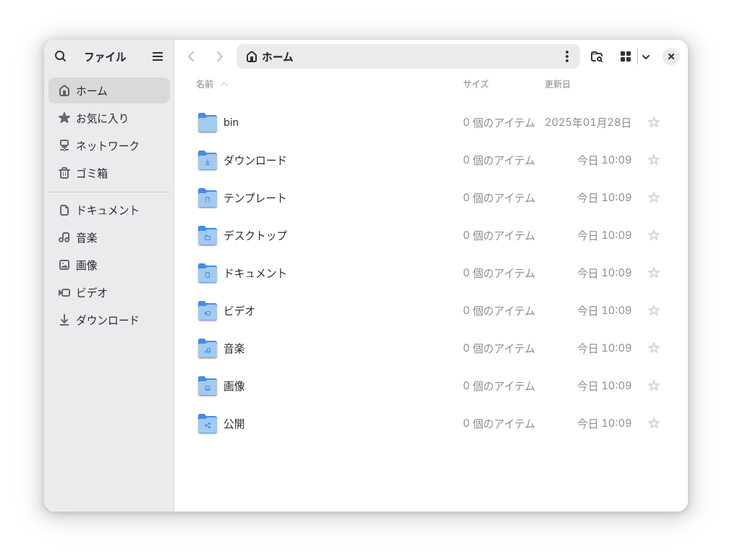732x560 pixels.
Task: Open the hamburger main menu
Action: tap(157, 56)
